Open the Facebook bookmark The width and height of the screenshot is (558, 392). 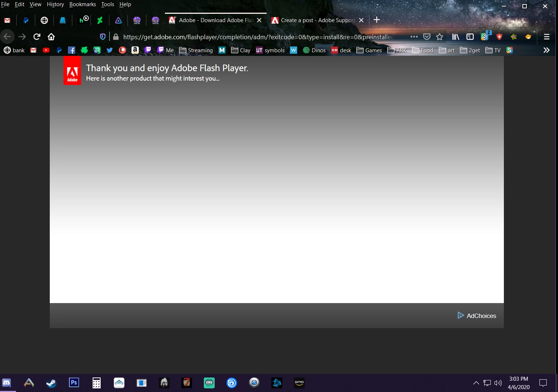(x=72, y=50)
